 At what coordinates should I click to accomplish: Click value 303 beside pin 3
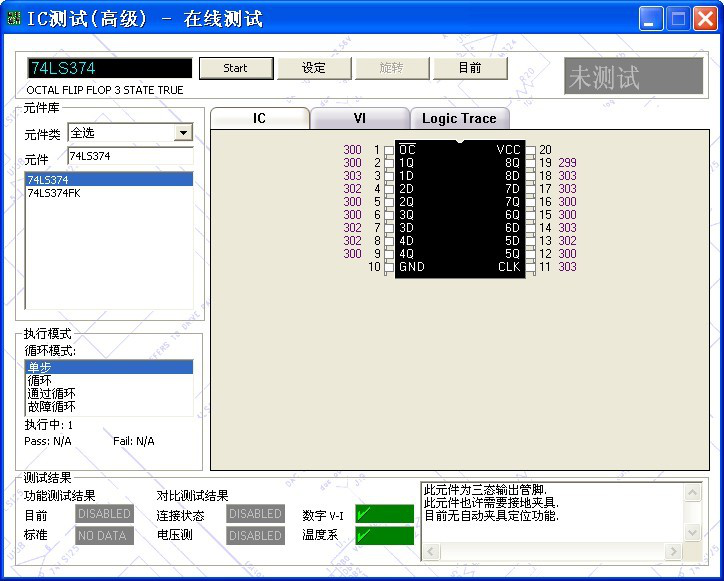click(352, 176)
